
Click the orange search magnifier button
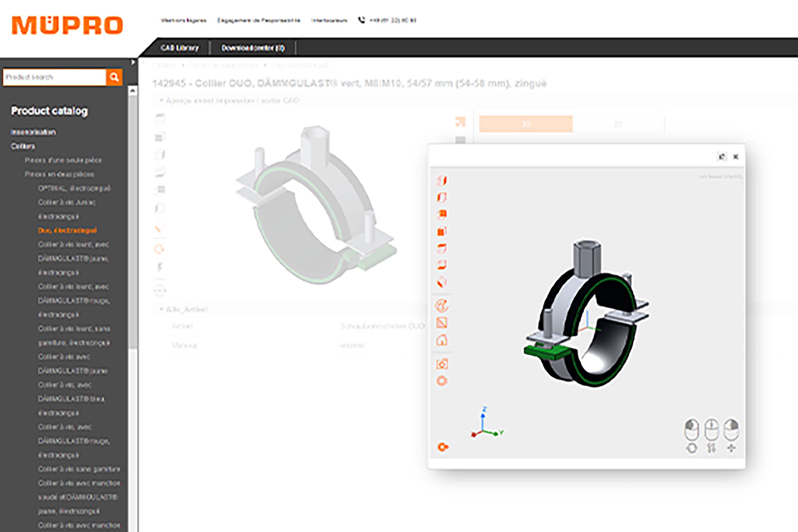click(x=114, y=77)
